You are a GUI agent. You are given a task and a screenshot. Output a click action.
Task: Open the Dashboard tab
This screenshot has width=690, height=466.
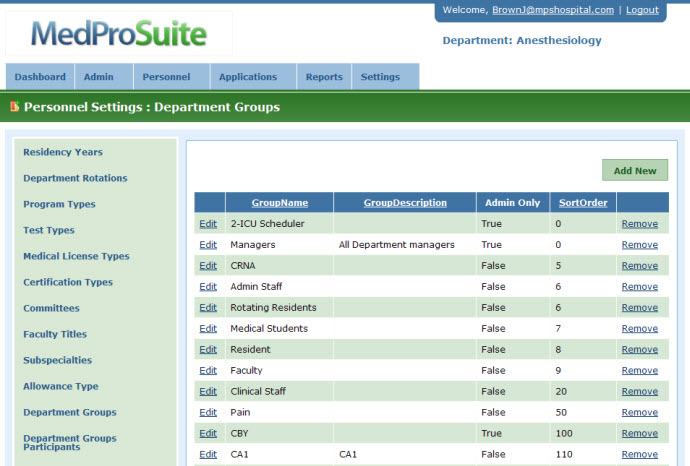pyautogui.click(x=40, y=77)
